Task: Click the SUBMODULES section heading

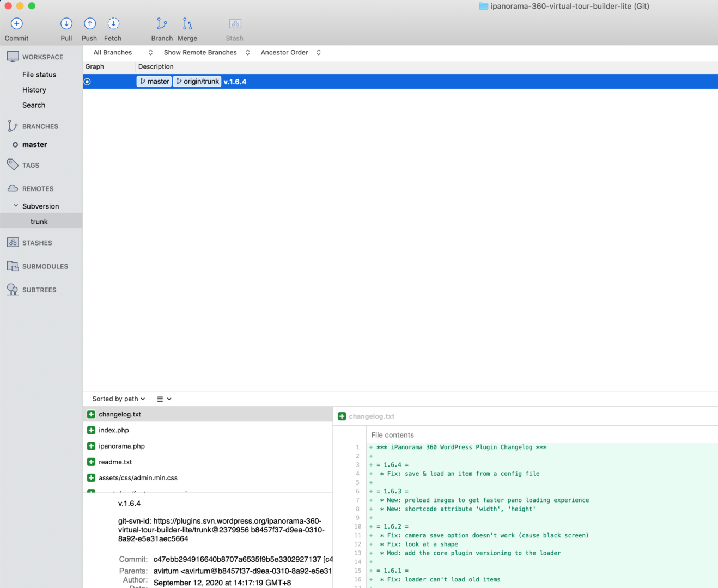Action: click(x=45, y=267)
